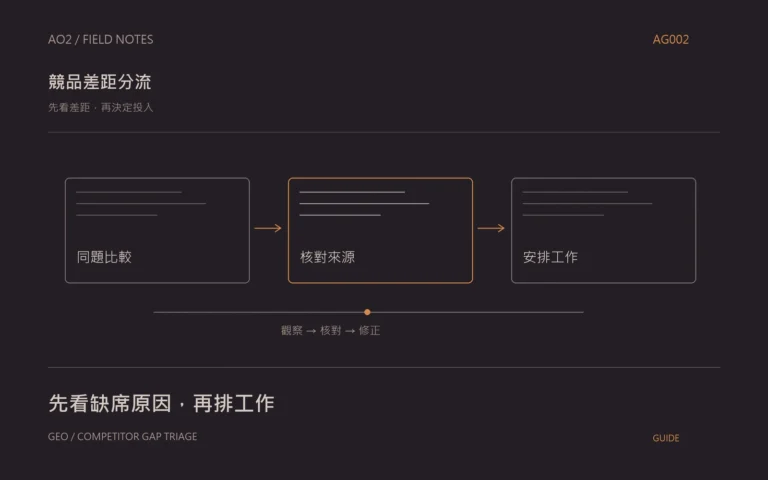Click the AG002 code label
The image size is (768, 480).
[671, 40]
